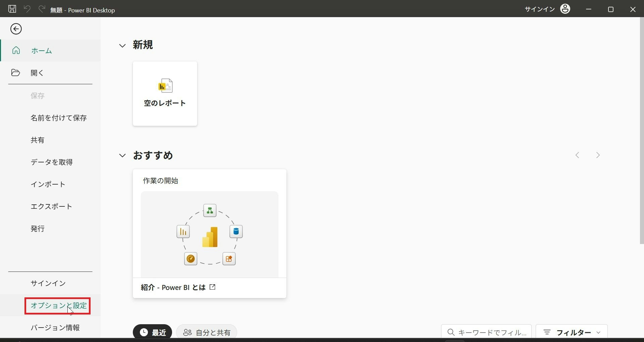Image resolution: width=644 pixels, height=342 pixels.
Task: Click the redo arrow icon
Action: click(x=42, y=9)
